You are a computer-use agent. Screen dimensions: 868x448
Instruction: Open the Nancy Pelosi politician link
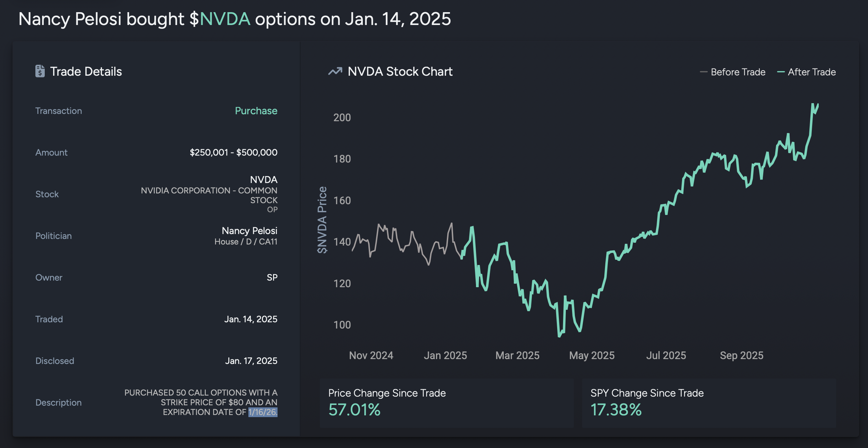click(249, 231)
